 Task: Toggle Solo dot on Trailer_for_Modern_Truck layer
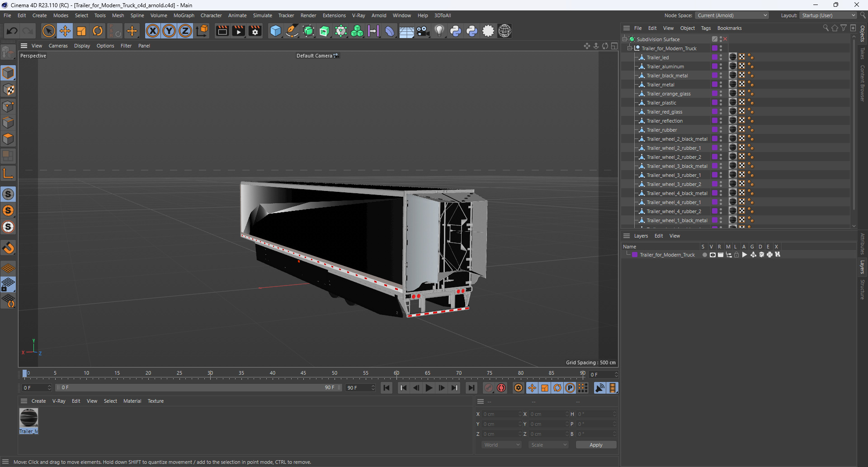coord(704,255)
